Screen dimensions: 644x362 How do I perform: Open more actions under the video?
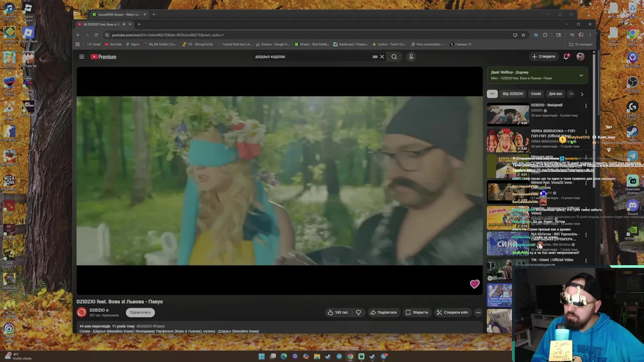(x=478, y=312)
